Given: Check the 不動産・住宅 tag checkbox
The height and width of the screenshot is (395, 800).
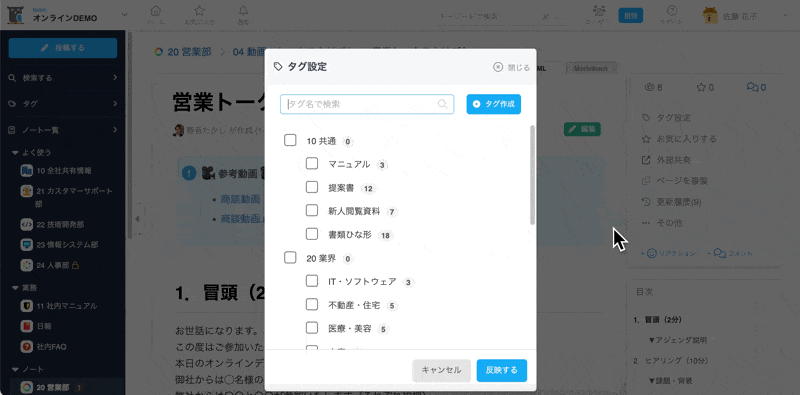Looking at the screenshot, I should point(312,305).
